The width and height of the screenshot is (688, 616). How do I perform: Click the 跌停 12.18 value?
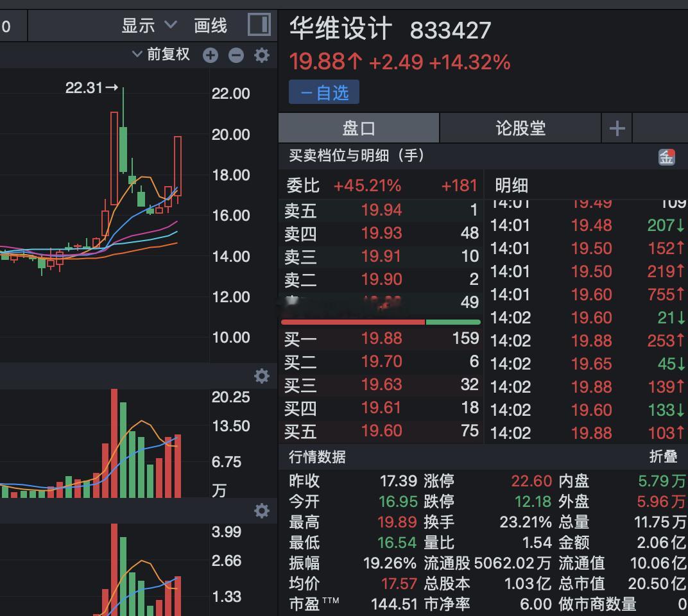[x=533, y=502]
